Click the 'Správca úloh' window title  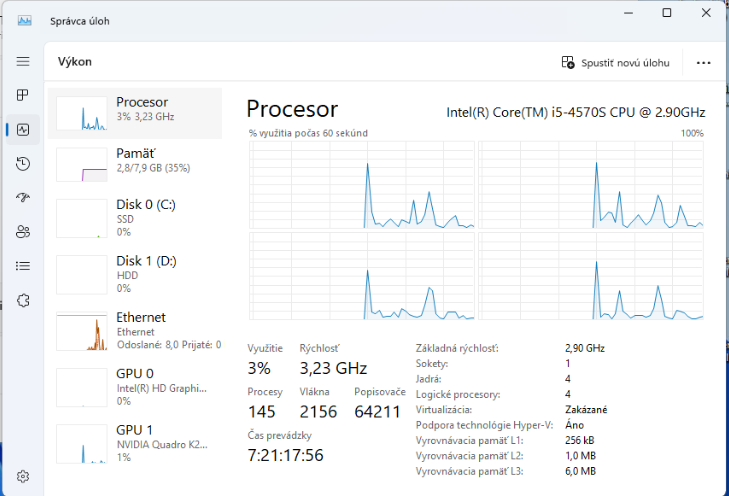tap(80, 21)
